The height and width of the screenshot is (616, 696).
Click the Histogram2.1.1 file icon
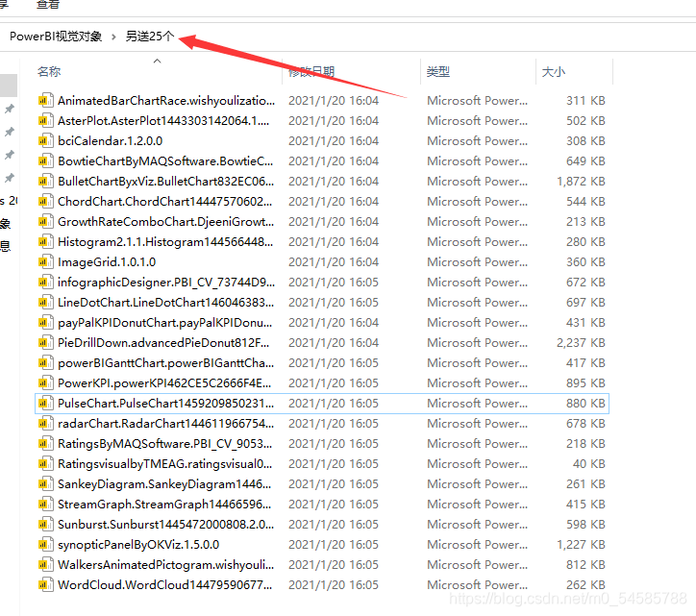coord(46,242)
